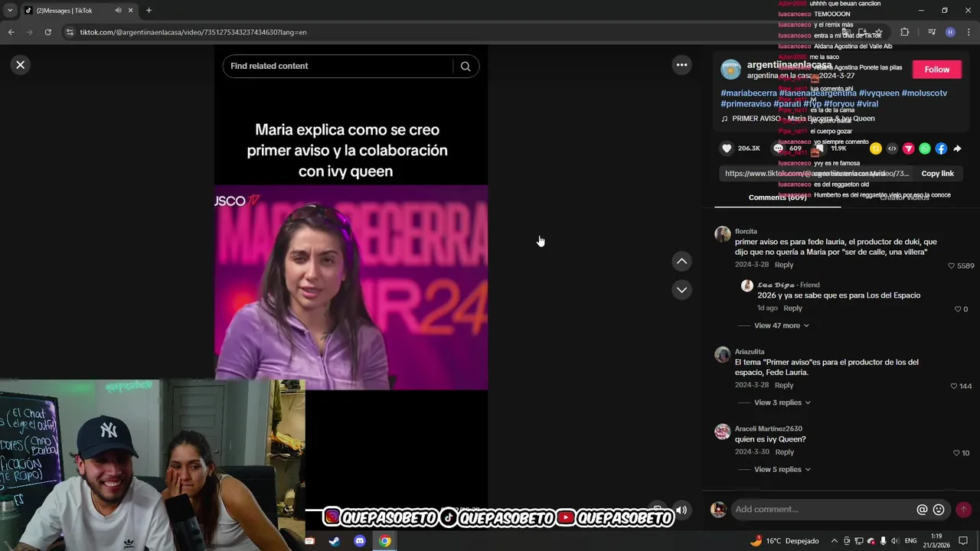Like Araceli Martinez2630's comment
Viewport: 980px width, 551px height.
(x=956, y=453)
